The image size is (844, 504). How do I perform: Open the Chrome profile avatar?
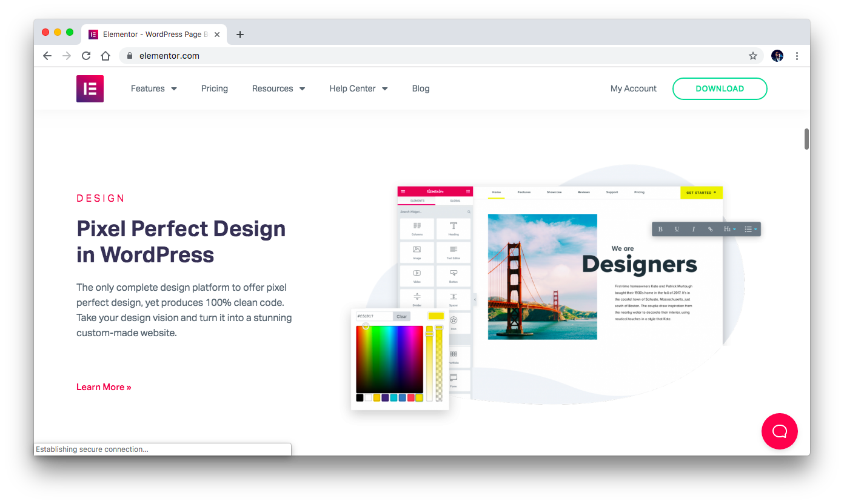777,56
